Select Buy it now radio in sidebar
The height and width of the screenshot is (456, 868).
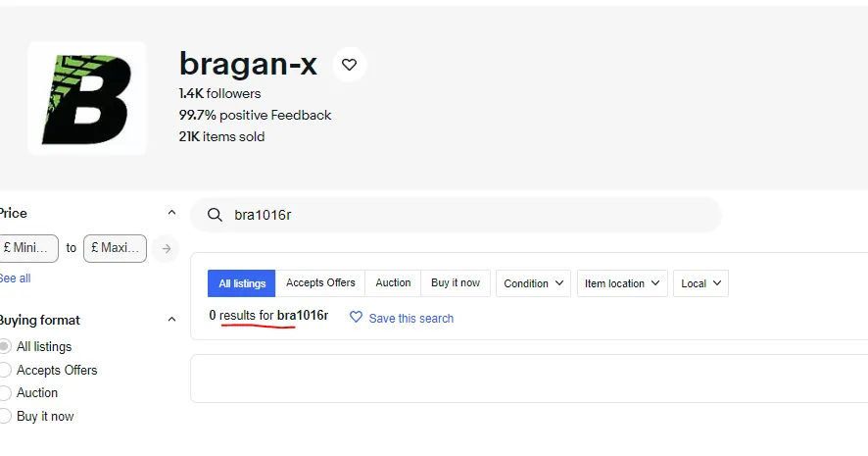[x=5, y=416]
